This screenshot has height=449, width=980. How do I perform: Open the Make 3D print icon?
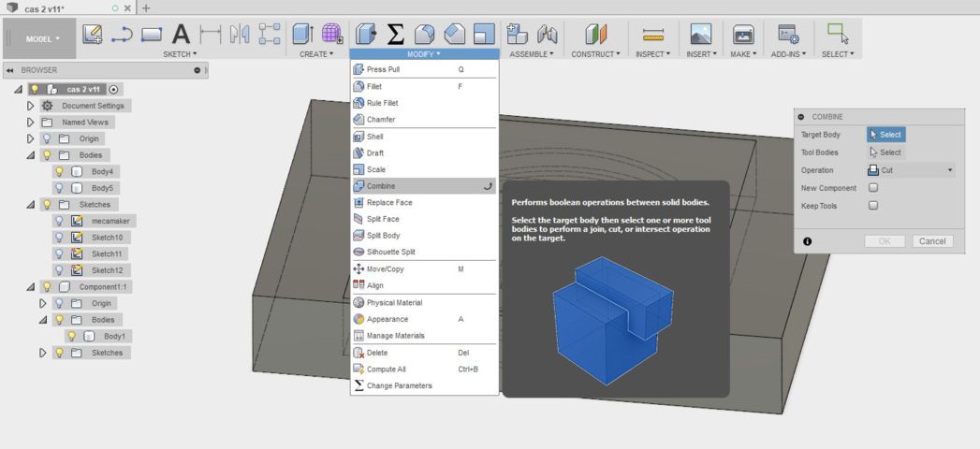tap(743, 34)
